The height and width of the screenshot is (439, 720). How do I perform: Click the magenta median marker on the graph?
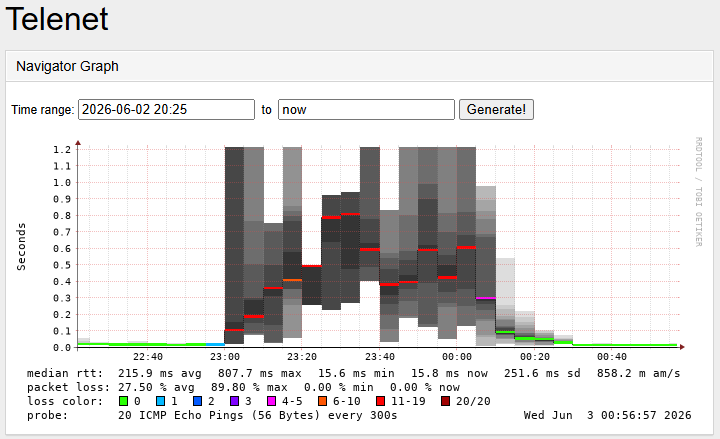pos(486,298)
